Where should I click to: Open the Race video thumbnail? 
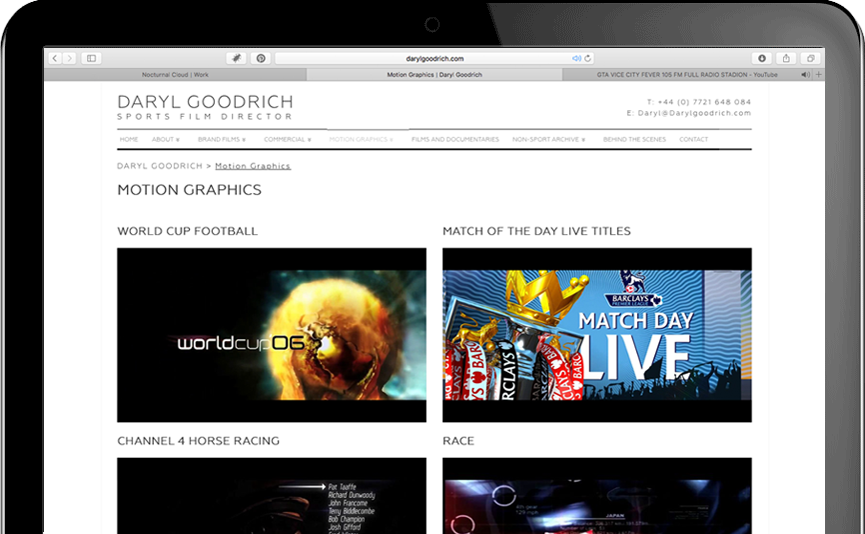tap(597, 495)
